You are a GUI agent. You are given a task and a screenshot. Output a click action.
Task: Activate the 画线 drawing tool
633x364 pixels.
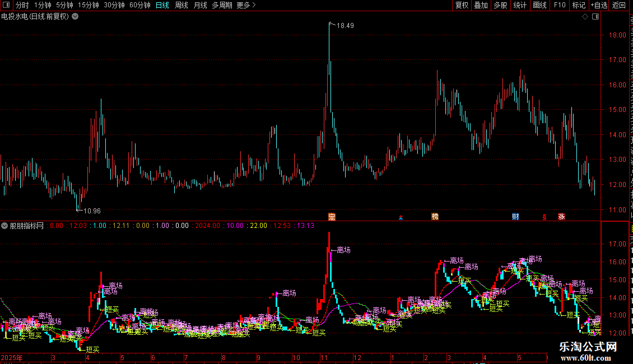[540, 5]
